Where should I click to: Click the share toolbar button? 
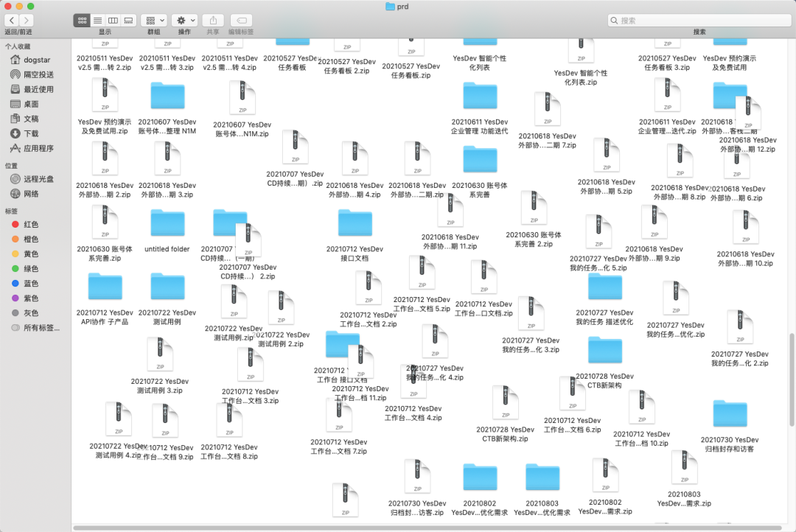[x=213, y=21]
